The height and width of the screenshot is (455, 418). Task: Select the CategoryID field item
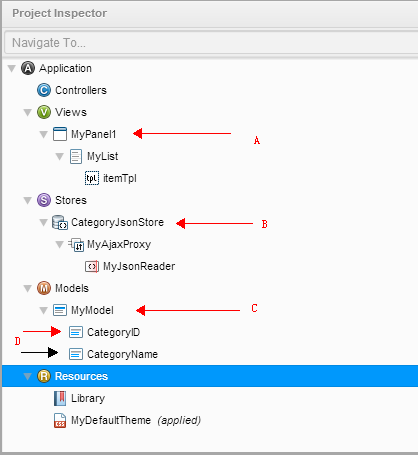104,332
